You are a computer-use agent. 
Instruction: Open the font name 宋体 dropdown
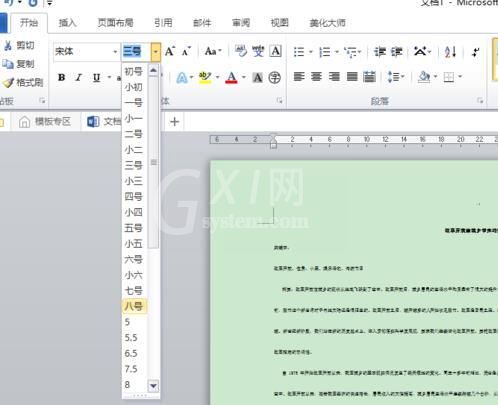tap(115, 52)
